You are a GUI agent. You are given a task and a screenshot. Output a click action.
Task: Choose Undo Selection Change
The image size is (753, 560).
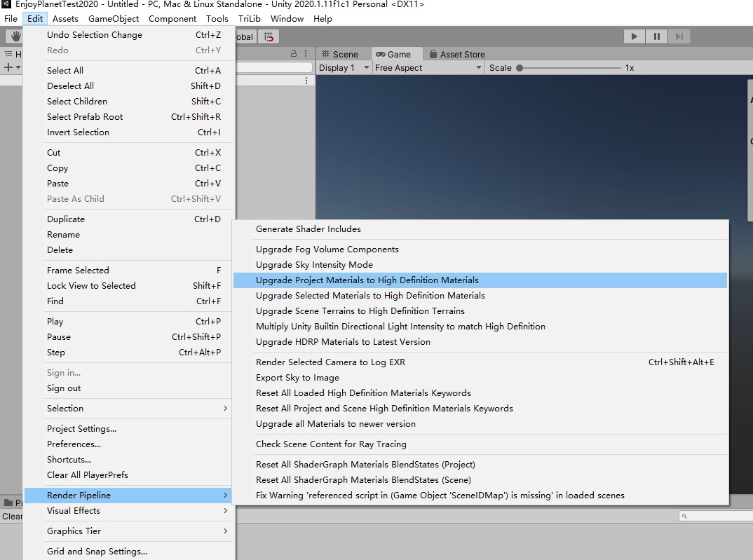tap(130, 35)
